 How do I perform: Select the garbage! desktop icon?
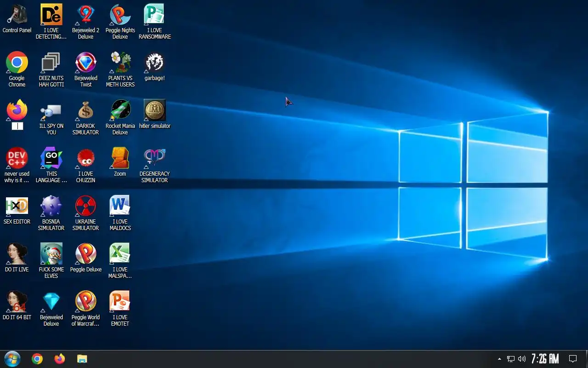point(155,63)
